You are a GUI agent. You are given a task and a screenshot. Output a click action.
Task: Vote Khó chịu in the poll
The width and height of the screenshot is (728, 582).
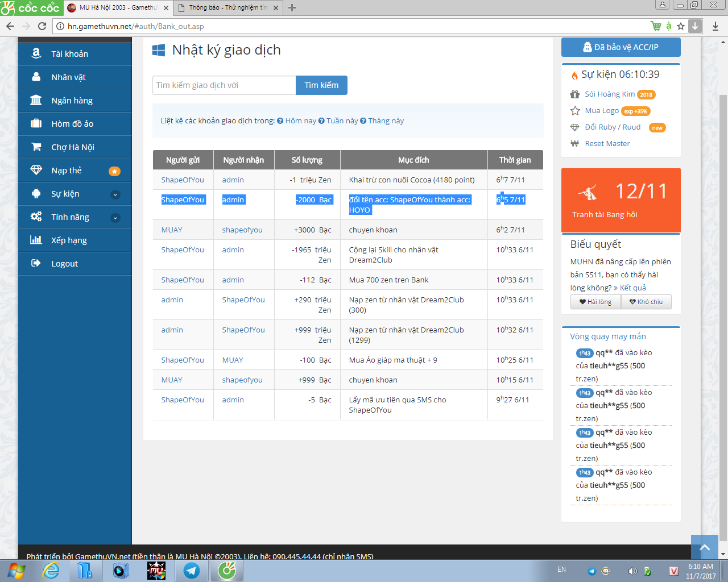point(646,302)
